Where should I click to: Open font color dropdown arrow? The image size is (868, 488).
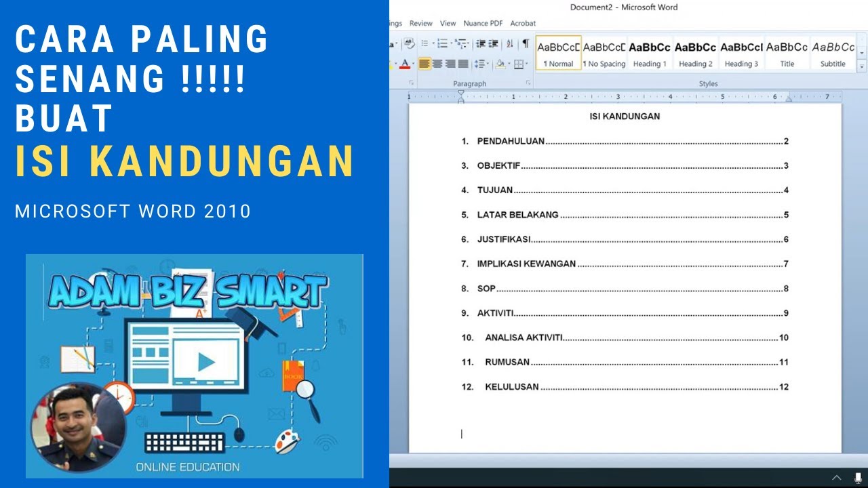point(414,64)
